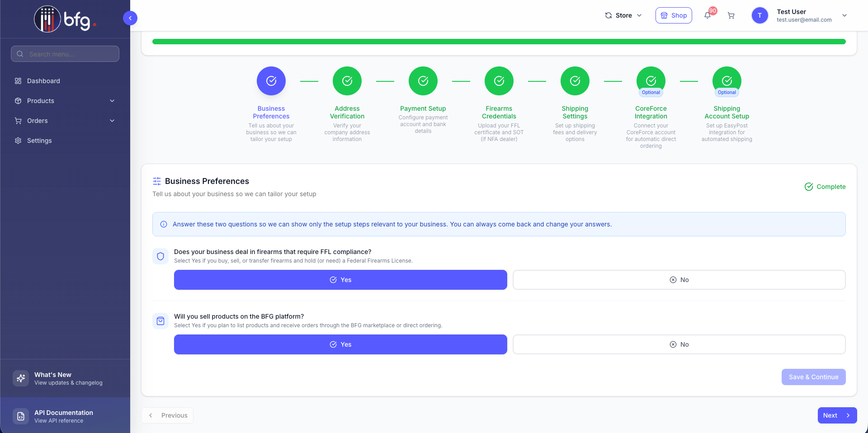Image resolution: width=868 pixels, height=433 pixels.
Task: Click the Next button
Action: (x=837, y=415)
